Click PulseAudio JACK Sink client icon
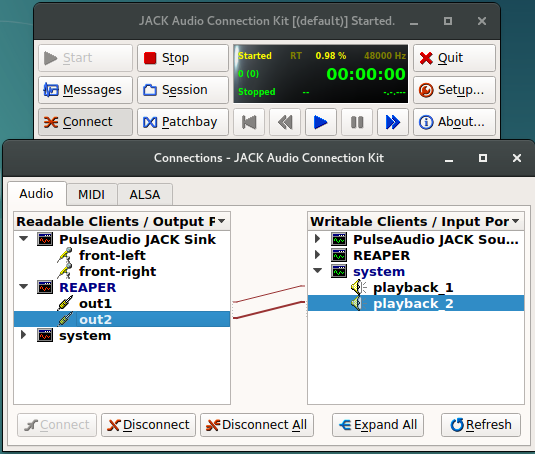This screenshot has width=535, height=454. (x=45, y=239)
